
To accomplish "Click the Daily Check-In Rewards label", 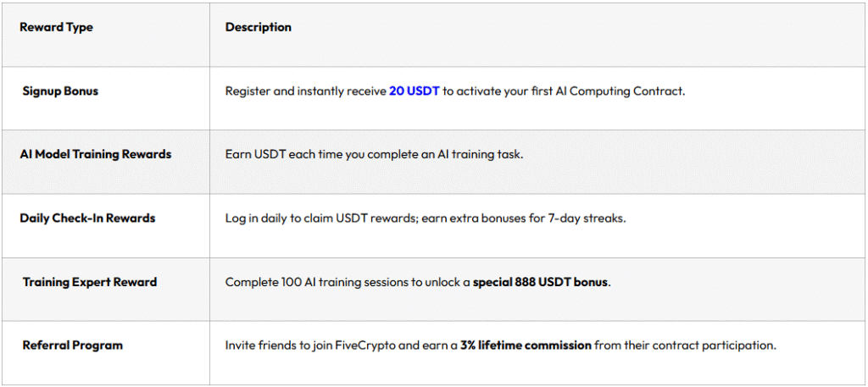I will click(87, 218).
